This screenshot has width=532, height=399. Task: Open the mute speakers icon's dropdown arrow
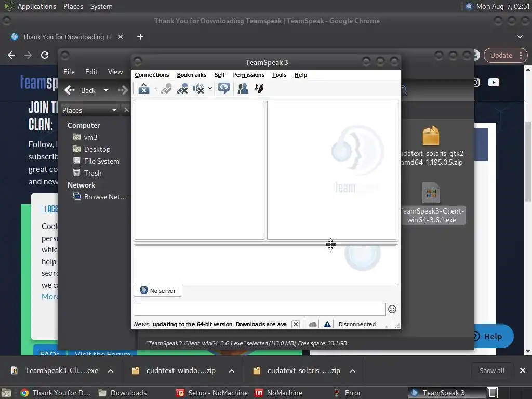coord(210,88)
